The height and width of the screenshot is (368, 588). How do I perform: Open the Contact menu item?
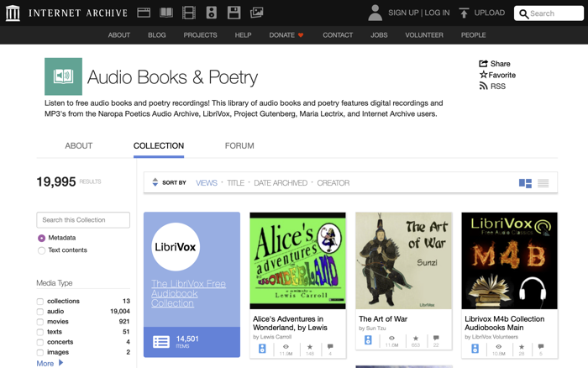click(338, 35)
